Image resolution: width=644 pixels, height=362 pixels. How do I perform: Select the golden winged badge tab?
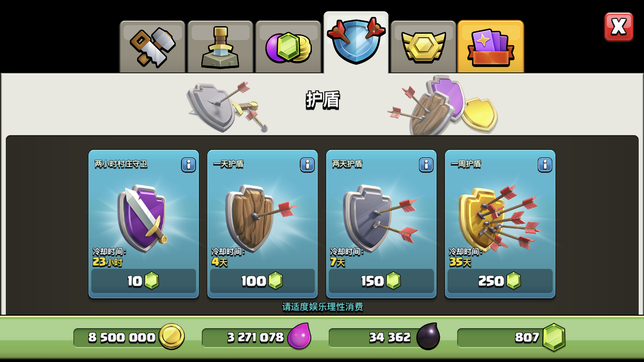pyautogui.click(x=423, y=47)
